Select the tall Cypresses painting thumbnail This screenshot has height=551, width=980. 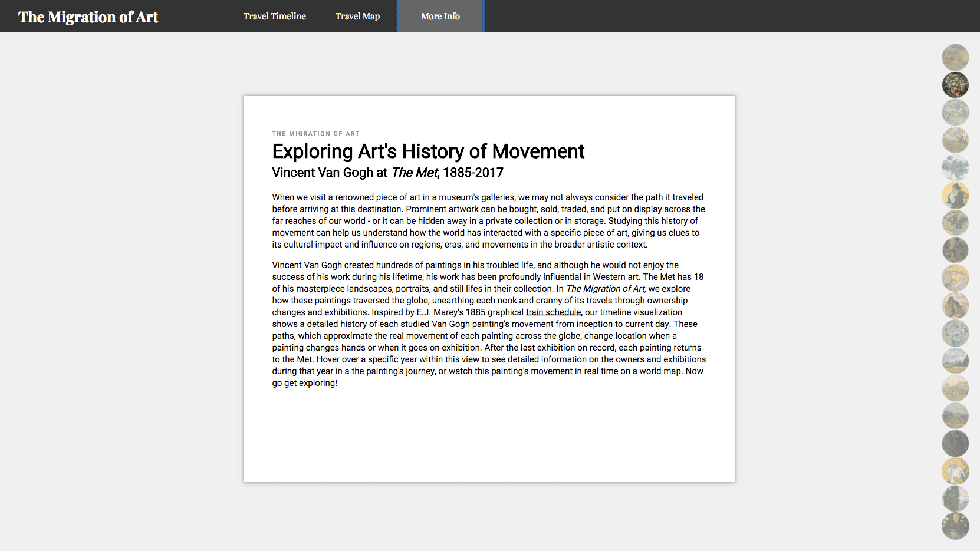(955, 499)
